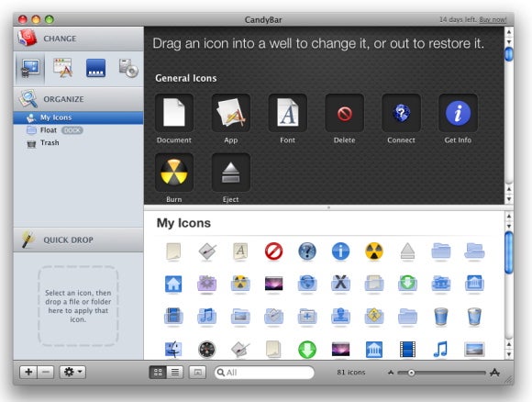
Task: Select the full trash can icon
Action: click(x=474, y=316)
